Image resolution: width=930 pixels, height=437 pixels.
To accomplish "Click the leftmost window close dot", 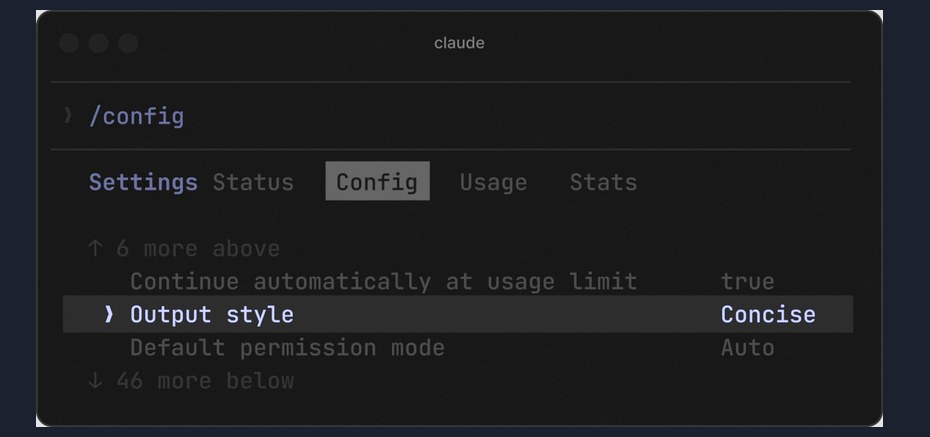I will (69, 43).
